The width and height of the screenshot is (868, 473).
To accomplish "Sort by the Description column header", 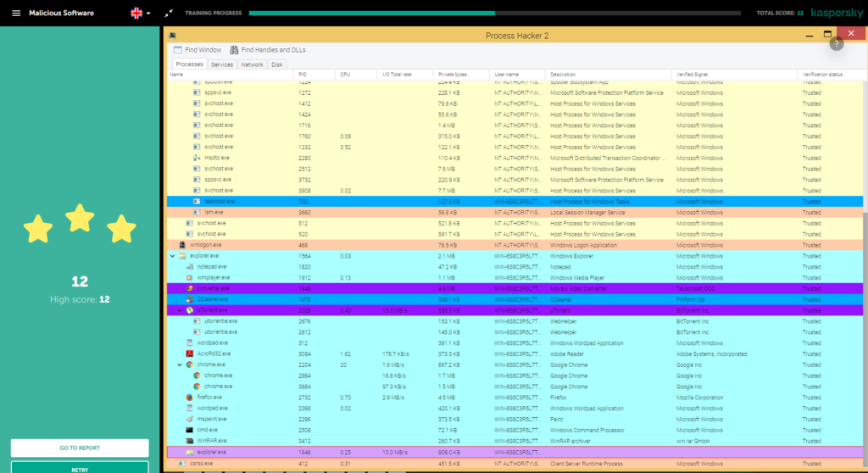I will point(609,75).
